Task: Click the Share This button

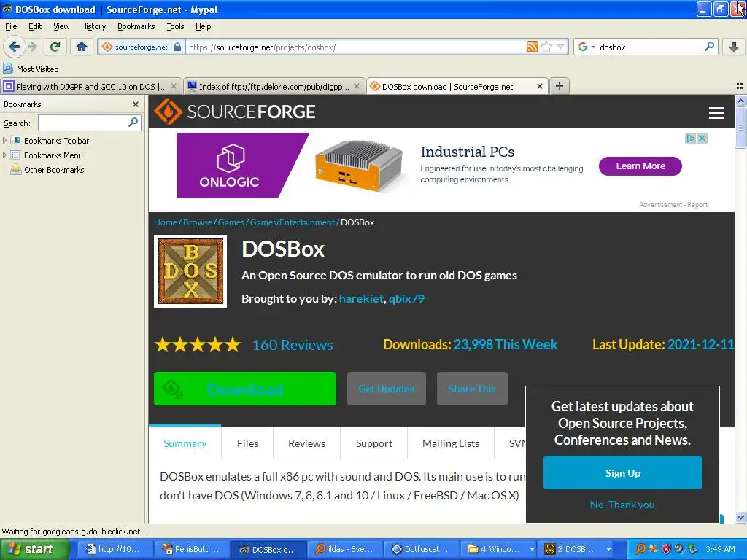Action: coord(472,389)
